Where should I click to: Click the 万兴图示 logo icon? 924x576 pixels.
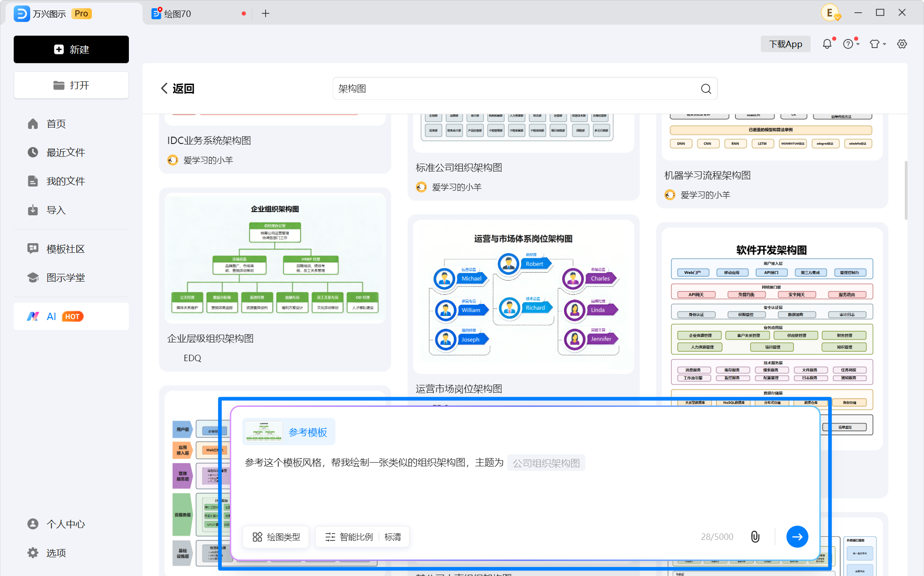[21, 14]
